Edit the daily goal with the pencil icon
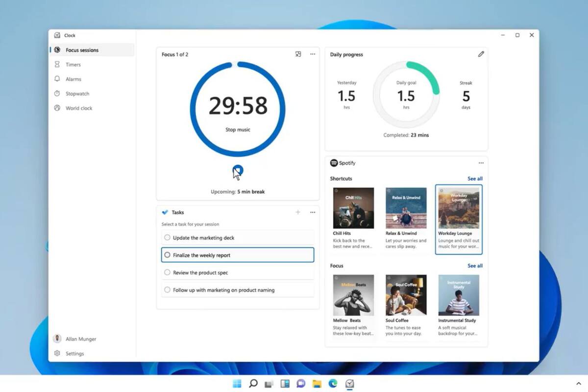The image size is (588, 392). 481,54
